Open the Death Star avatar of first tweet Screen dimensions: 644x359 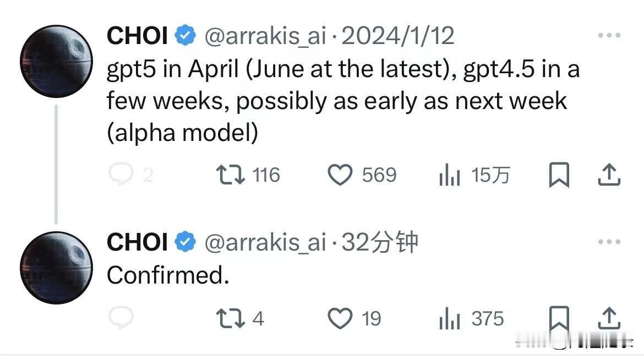(56, 61)
